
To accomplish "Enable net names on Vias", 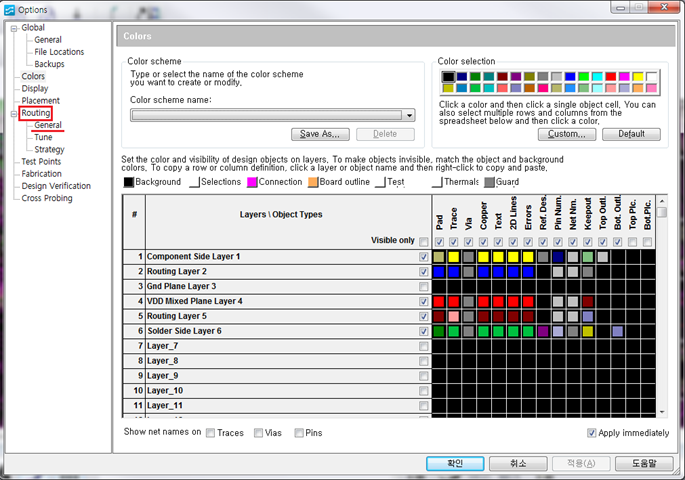I will (x=259, y=433).
